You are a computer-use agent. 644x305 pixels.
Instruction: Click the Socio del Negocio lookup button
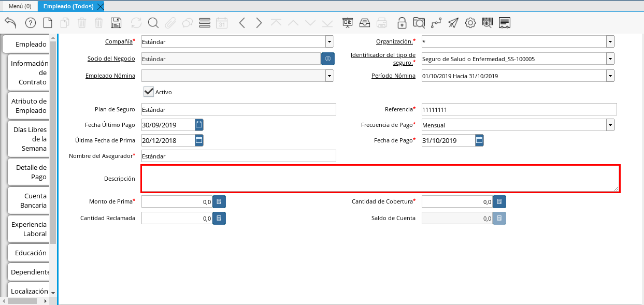coord(328,59)
